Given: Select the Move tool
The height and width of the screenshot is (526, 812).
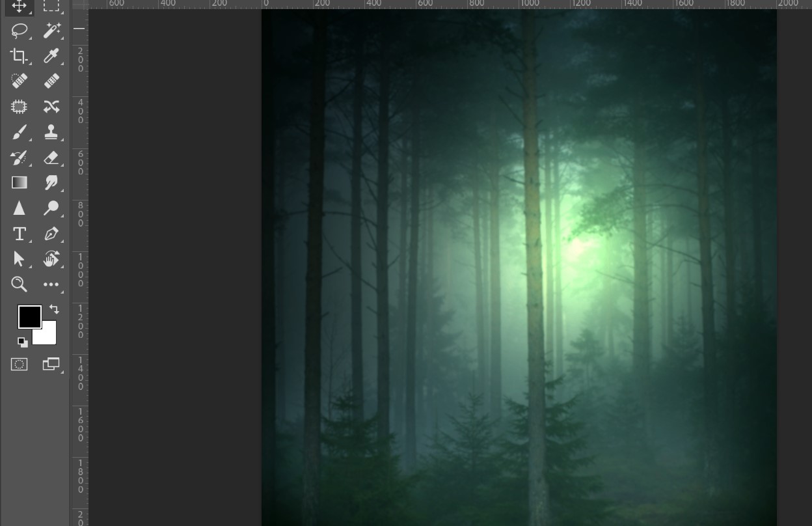Looking at the screenshot, I should click(x=19, y=6).
